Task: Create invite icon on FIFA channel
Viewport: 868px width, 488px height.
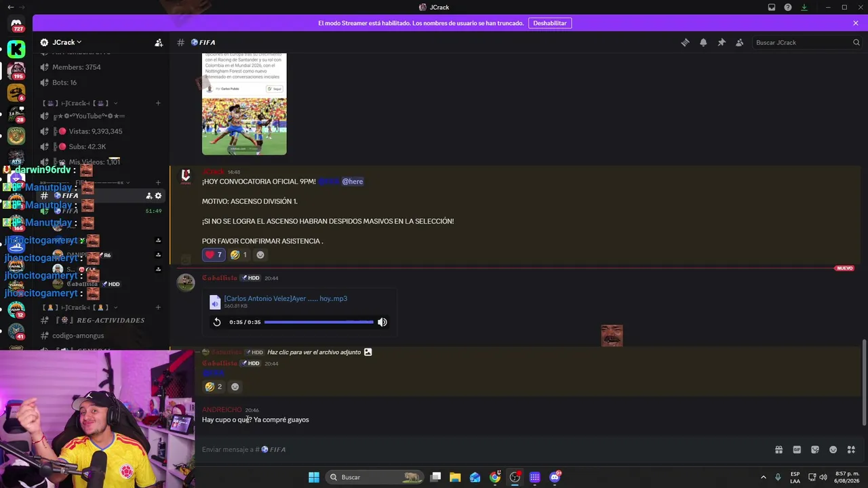Action: coord(149,196)
